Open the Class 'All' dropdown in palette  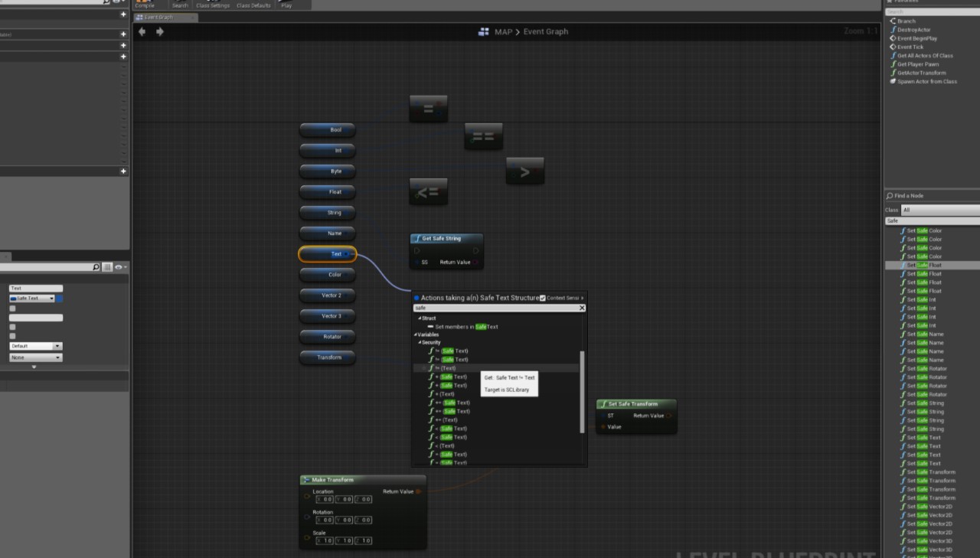pyautogui.click(x=940, y=210)
